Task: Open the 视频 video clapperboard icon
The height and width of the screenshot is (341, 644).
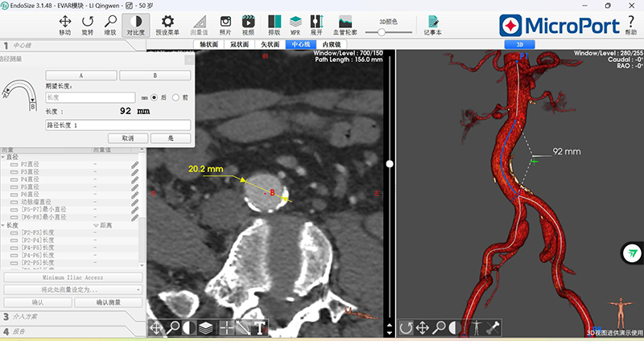Action: click(x=248, y=26)
